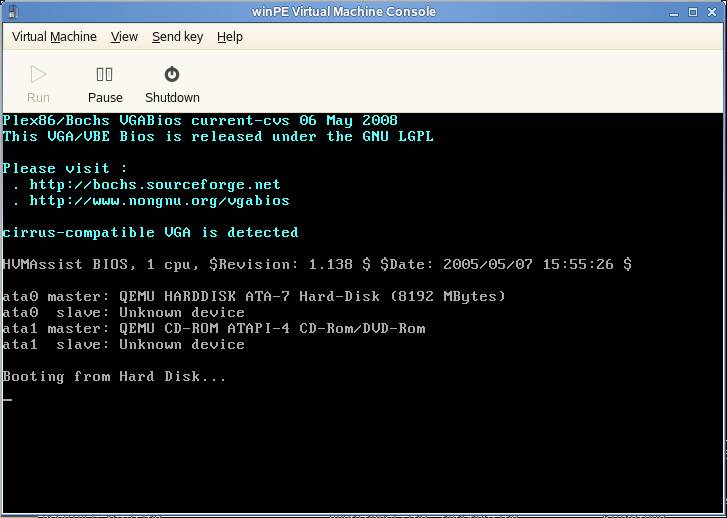Image resolution: width=727 pixels, height=518 pixels.
Task: Click the ata1 master QEMU CD-ROM line
Action: 214,329
